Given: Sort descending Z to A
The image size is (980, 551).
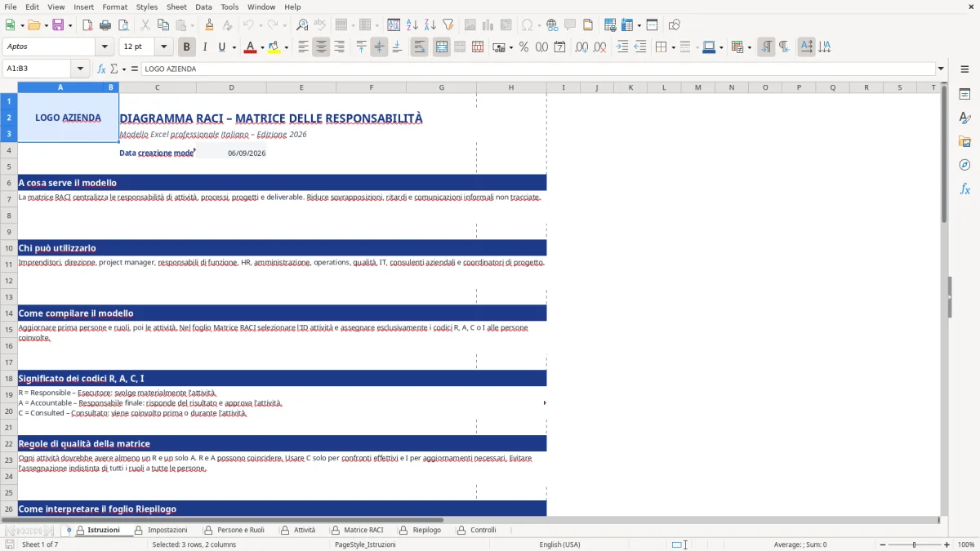Looking at the screenshot, I should 430,25.
